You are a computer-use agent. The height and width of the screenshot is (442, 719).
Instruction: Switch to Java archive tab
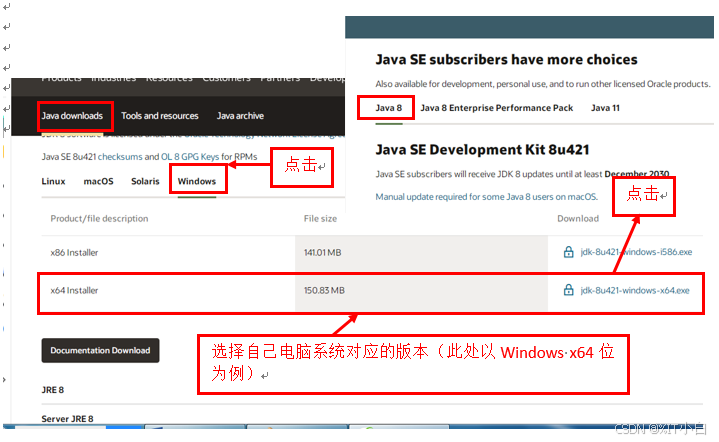coord(240,116)
